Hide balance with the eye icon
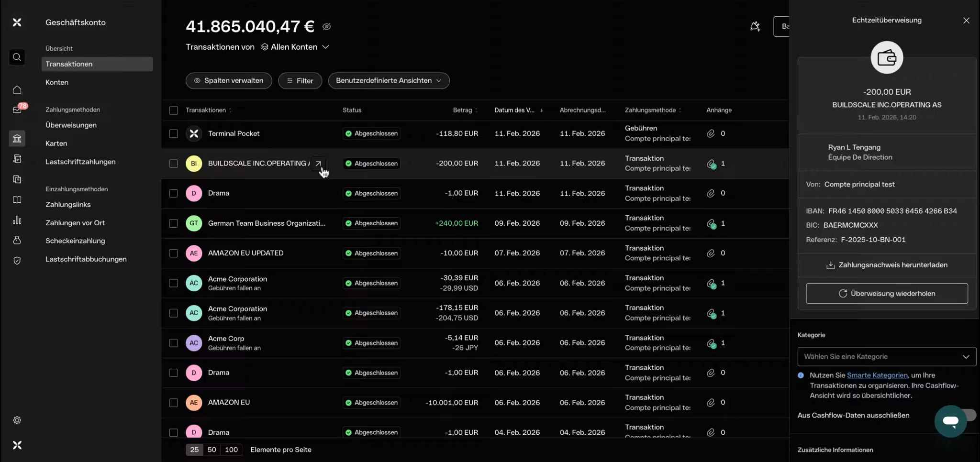 [x=326, y=27]
